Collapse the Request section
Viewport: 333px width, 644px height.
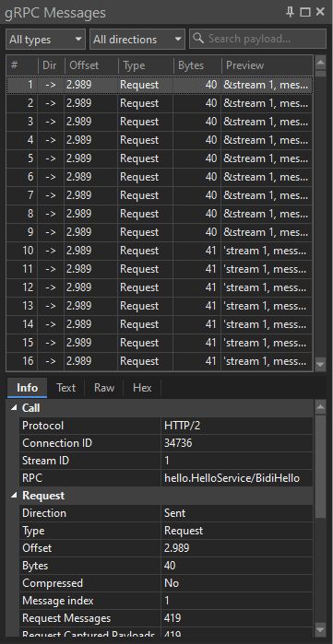(x=14, y=496)
